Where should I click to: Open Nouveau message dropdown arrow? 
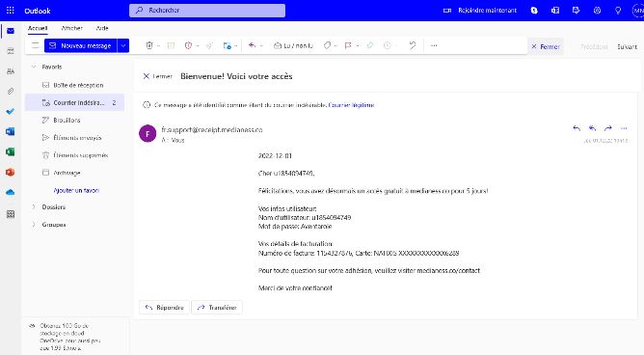click(x=123, y=45)
